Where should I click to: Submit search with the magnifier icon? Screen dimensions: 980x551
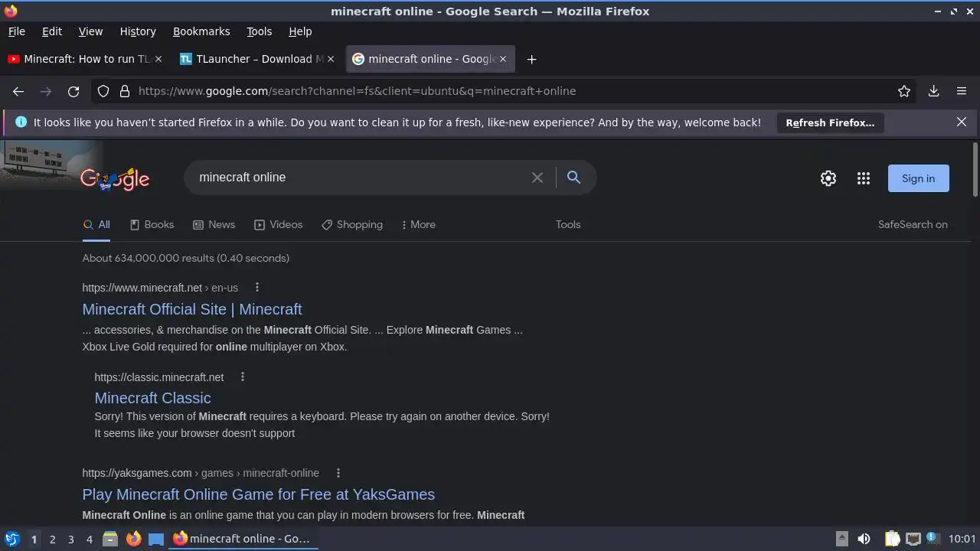coord(573,178)
